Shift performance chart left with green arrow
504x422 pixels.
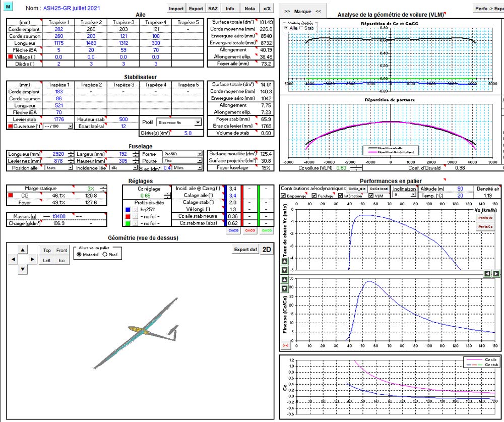487,273
